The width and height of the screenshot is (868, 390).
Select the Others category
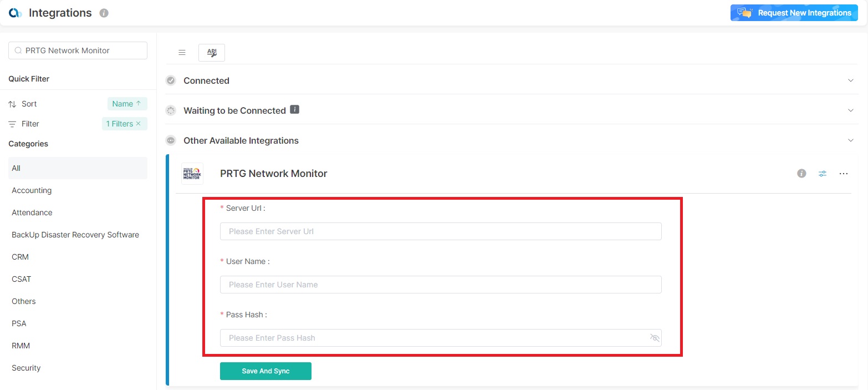(78, 301)
